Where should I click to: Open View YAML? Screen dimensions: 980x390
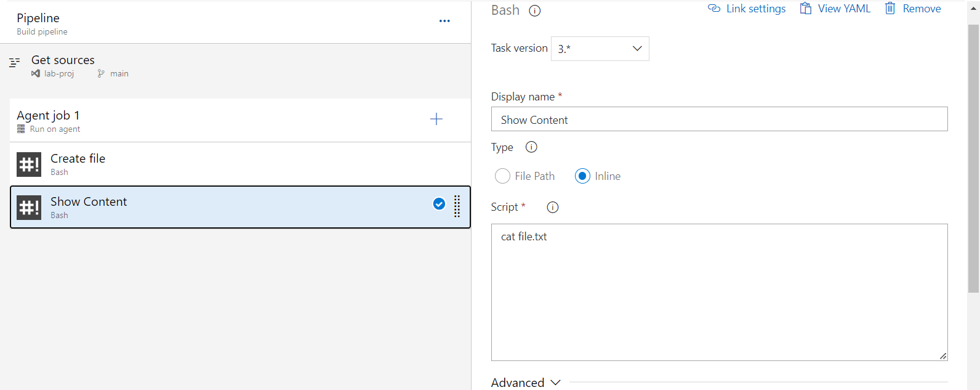click(x=835, y=9)
